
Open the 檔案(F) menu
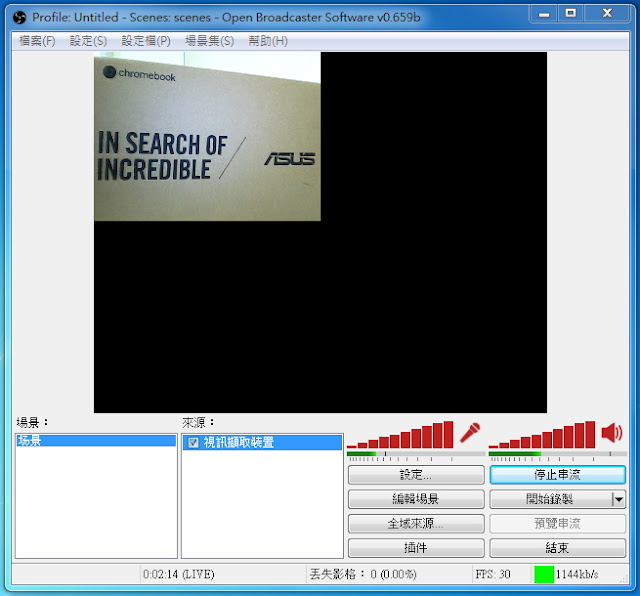coord(37,41)
